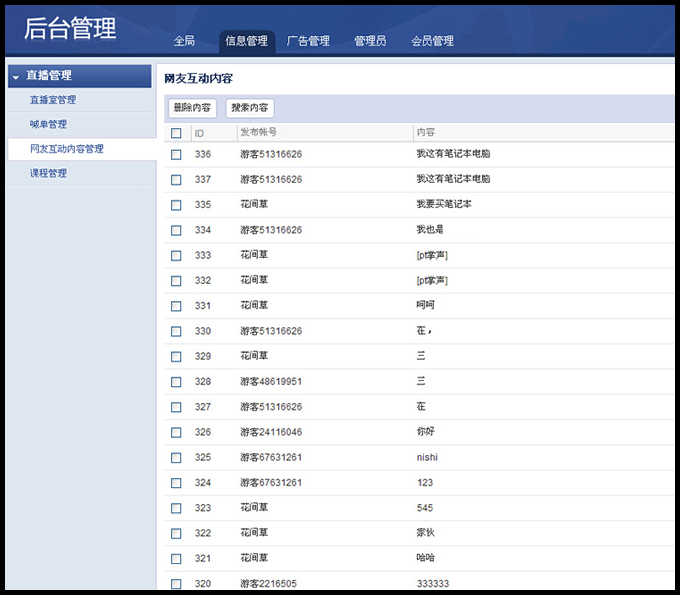Image resolution: width=680 pixels, height=595 pixels.
Task: Click content nishi in row 325
Action: point(427,458)
